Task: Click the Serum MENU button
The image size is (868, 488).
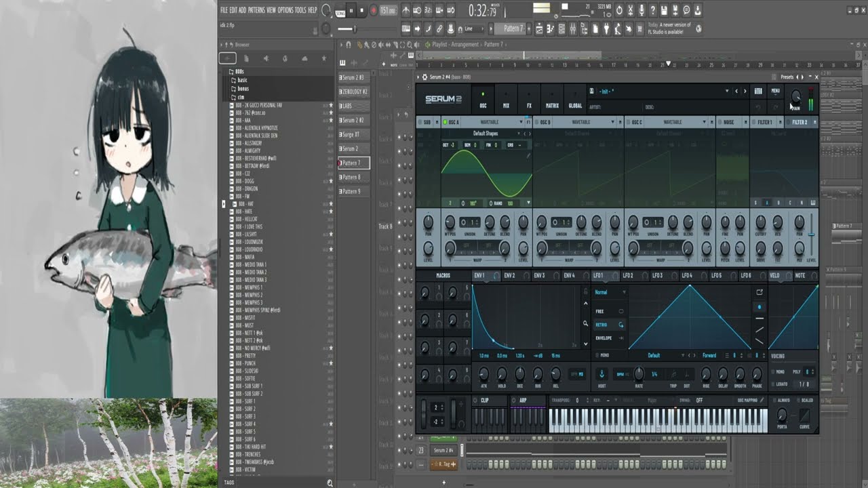Action: (x=775, y=91)
